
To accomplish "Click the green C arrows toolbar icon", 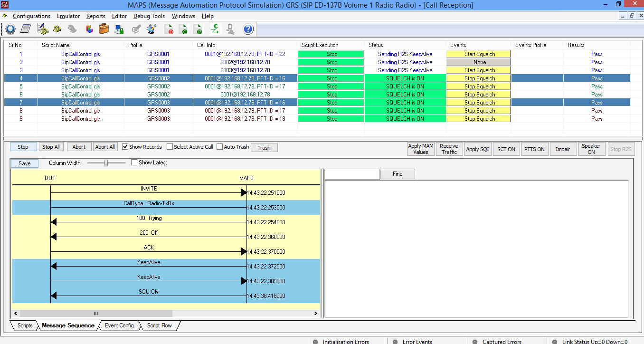I will click(x=215, y=29).
